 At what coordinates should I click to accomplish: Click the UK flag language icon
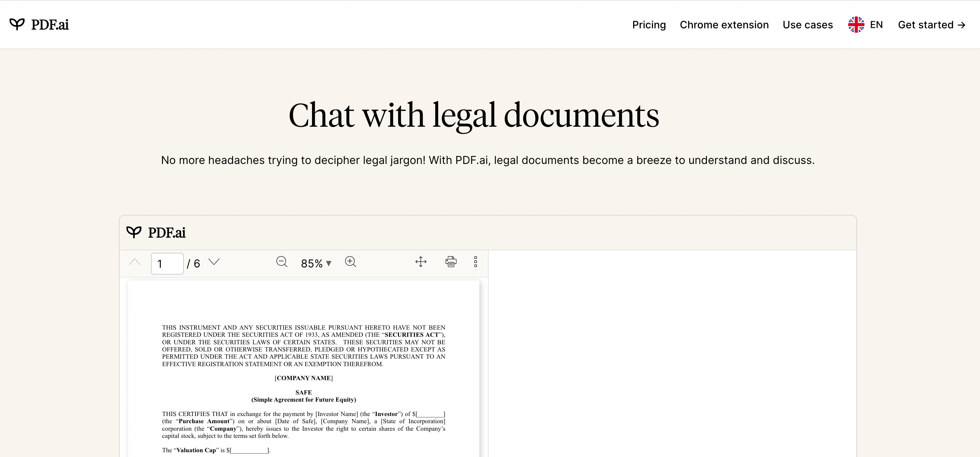[x=856, y=25]
